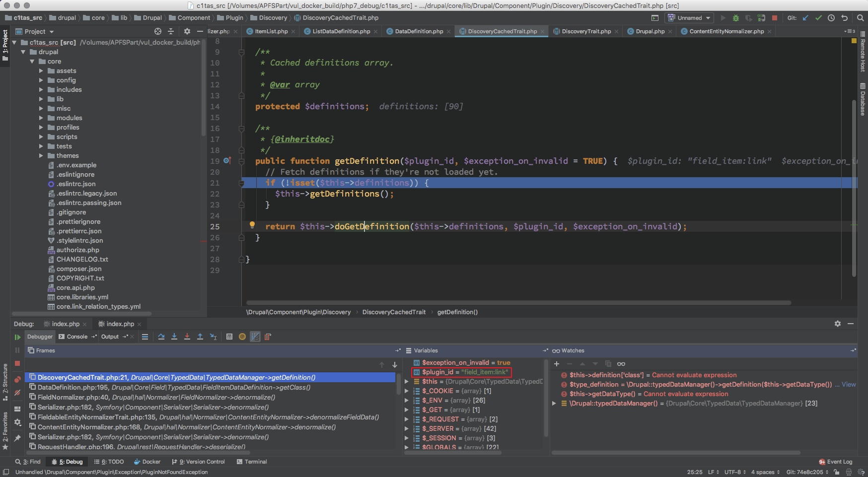The image size is (868, 477).
Task: Expand the modules folder in project tree
Action: [x=41, y=118]
